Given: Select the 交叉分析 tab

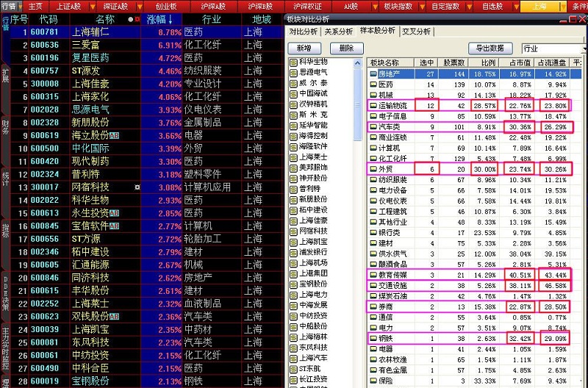Looking at the screenshot, I should (x=416, y=32).
